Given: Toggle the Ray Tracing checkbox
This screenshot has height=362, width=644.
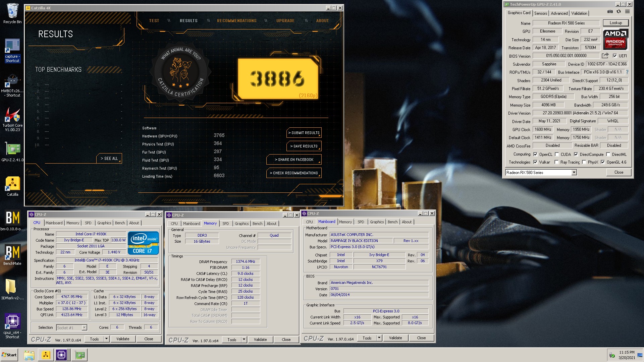Looking at the screenshot, I should [556, 162].
